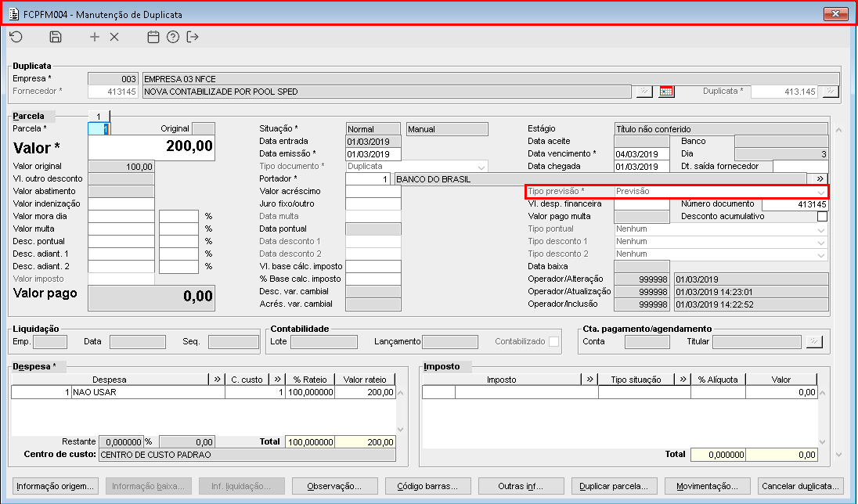Viewport: 858px width, 504px height.
Task: Toggle the Contabilizado checkbox
Action: (x=553, y=341)
